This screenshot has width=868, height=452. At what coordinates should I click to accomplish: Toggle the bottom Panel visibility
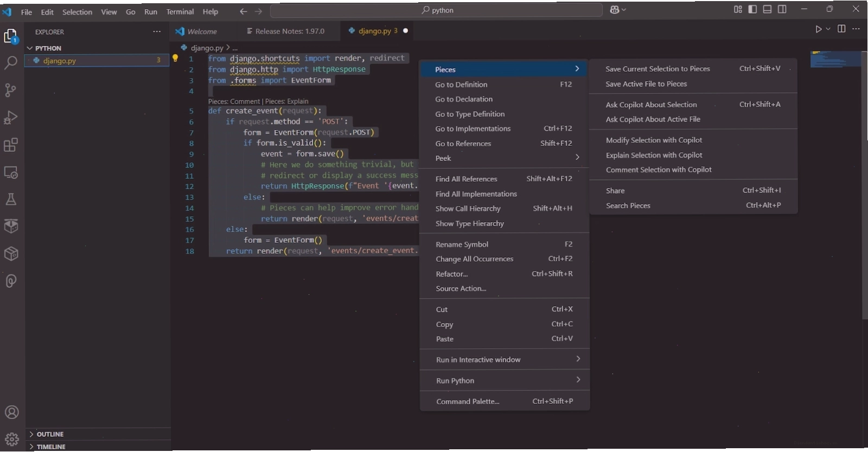click(x=767, y=9)
